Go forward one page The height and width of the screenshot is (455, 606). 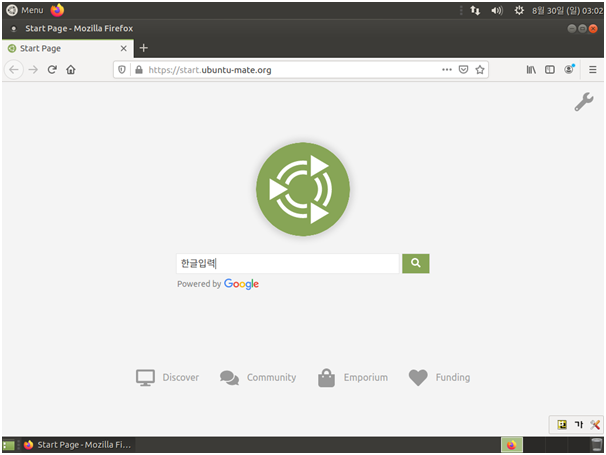(33, 70)
